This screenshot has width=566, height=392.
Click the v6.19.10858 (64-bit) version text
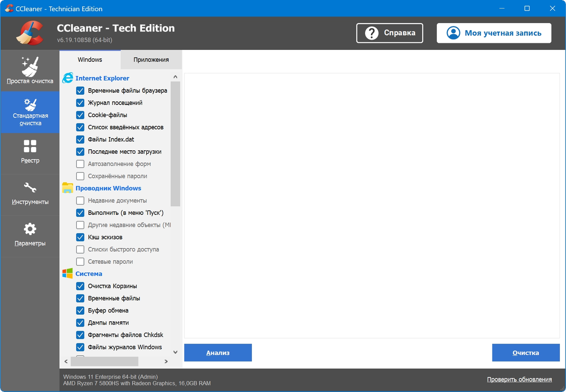84,40
